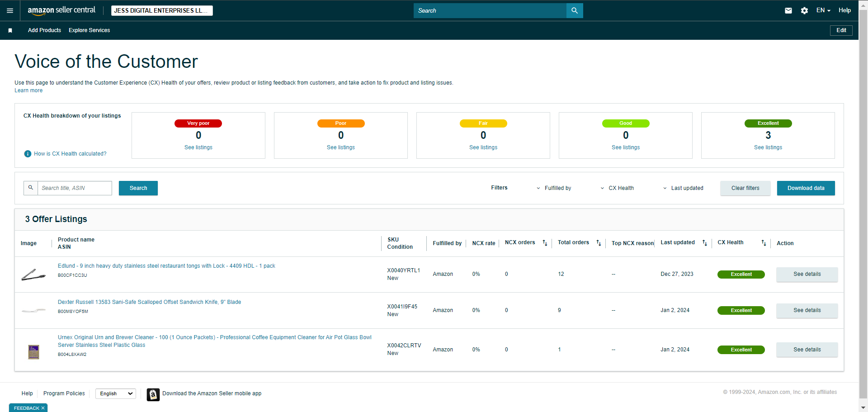Click SKU text X0041I9F45

pos(402,307)
